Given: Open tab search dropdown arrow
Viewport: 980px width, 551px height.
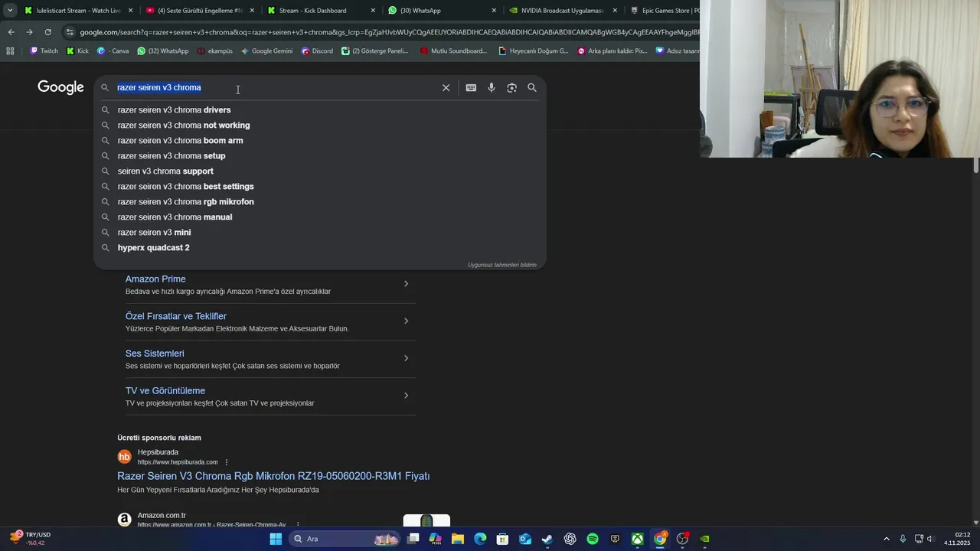Looking at the screenshot, I should [x=10, y=11].
